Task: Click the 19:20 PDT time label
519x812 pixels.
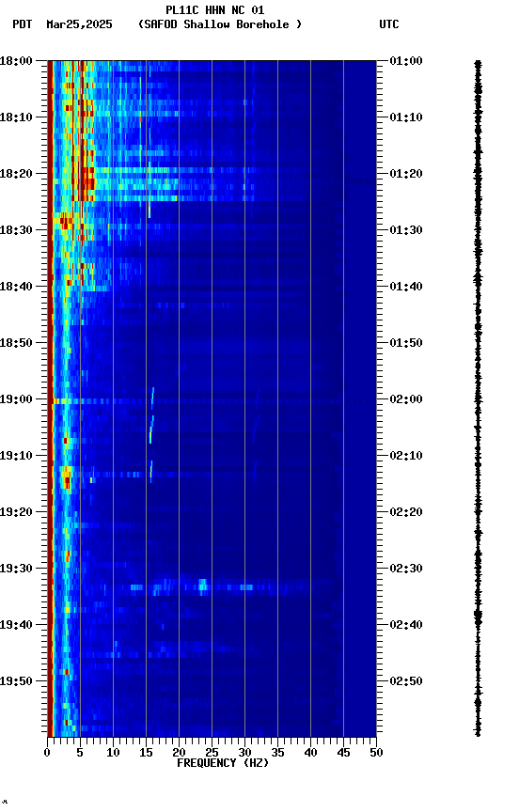Action: point(16,512)
